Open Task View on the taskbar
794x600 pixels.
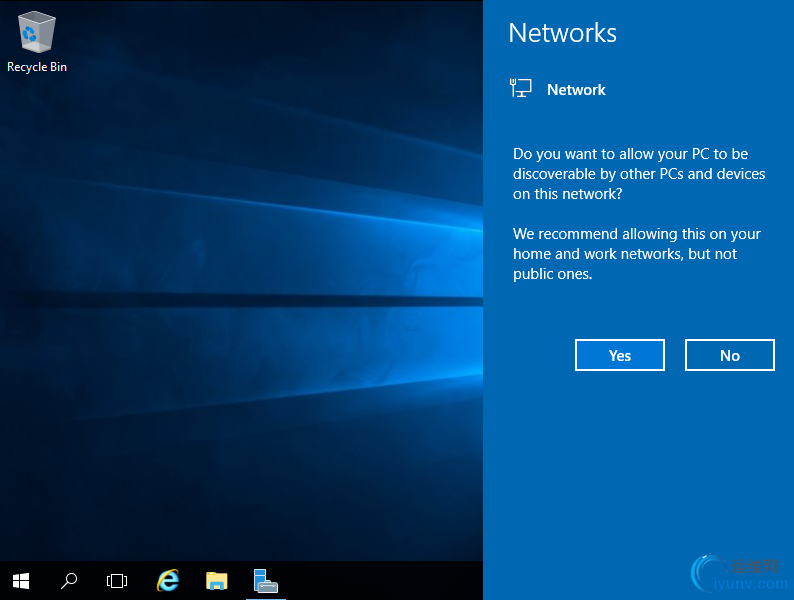point(117,581)
